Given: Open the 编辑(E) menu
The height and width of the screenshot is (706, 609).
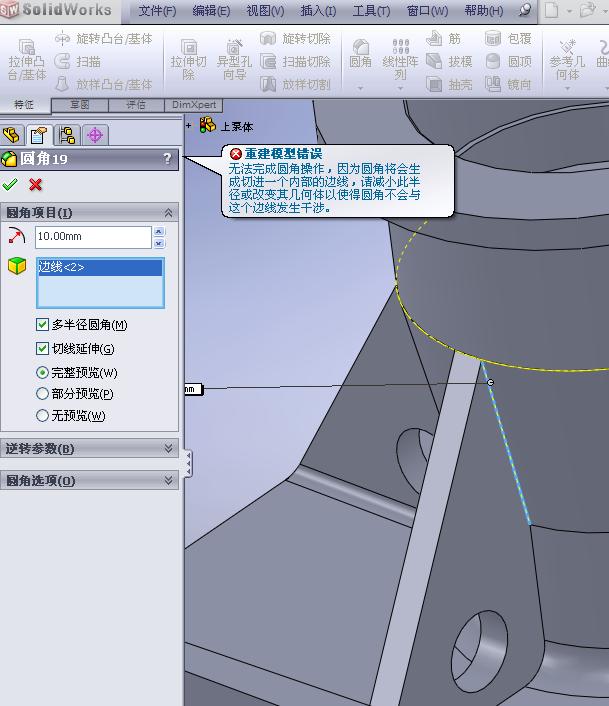Looking at the screenshot, I should coord(211,10).
